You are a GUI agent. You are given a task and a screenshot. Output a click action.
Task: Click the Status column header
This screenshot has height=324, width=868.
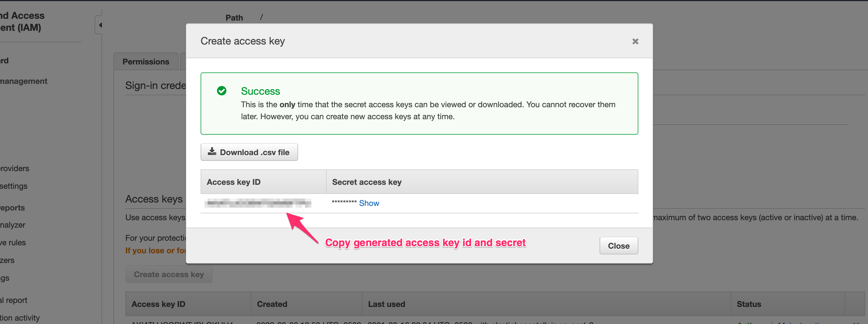788,304
